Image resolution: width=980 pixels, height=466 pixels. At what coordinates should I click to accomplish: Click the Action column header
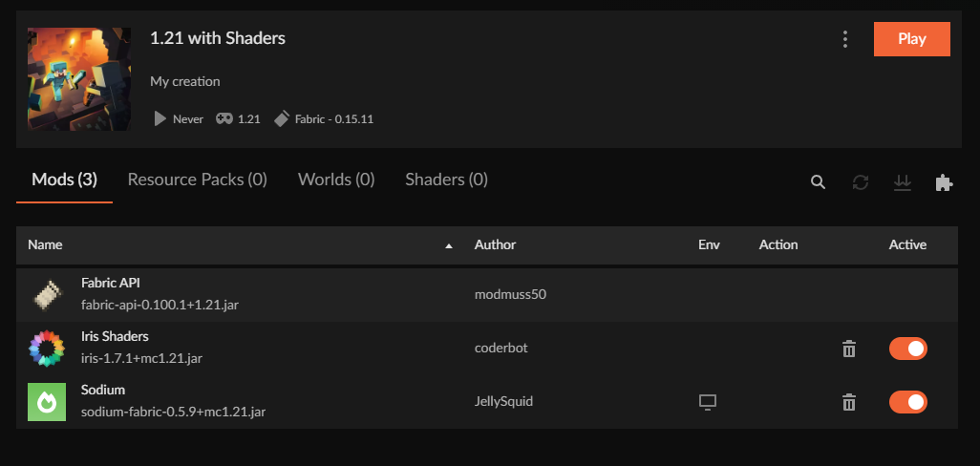[x=778, y=244]
